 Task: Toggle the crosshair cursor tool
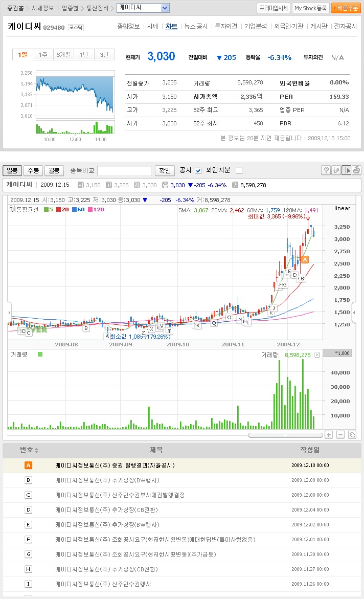(347, 170)
